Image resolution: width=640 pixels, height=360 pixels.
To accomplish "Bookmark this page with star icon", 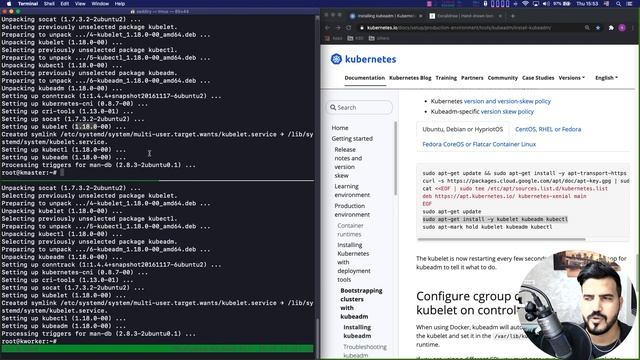I will pos(598,28).
